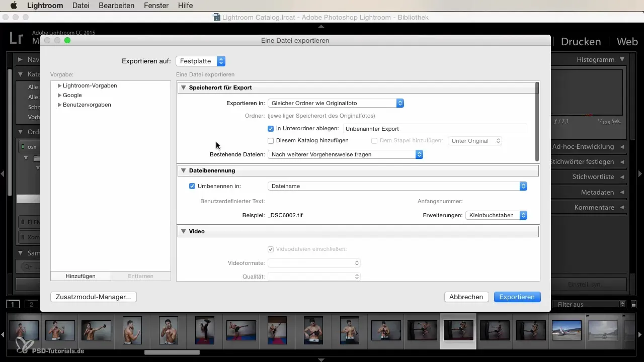The height and width of the screenshot is (362, 644).
Task: Click the Unbenannter Export subfolder field
Action: pyautogui.click(x=435, y=129)
